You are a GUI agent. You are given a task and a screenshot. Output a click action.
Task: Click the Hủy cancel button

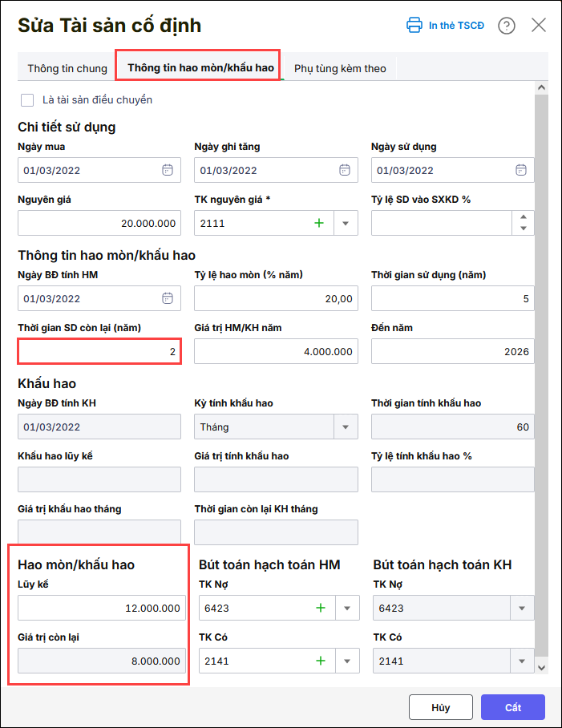point(440,707)
